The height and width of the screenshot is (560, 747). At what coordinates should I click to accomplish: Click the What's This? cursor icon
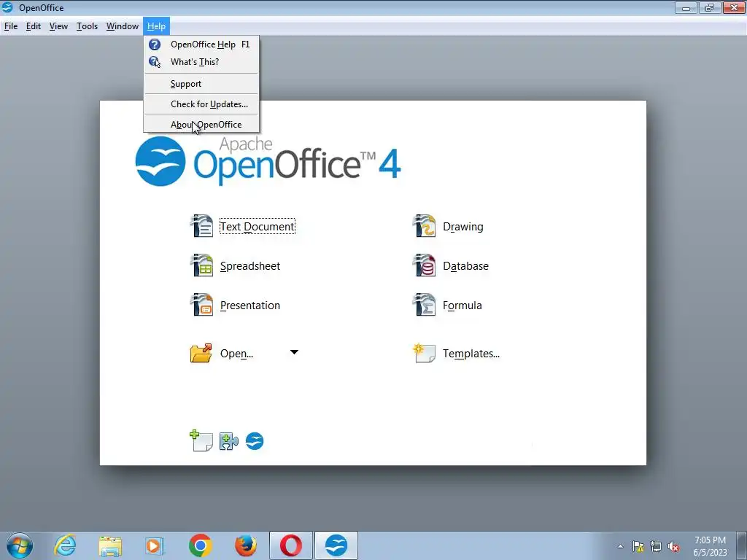click(x=155, y=62)
